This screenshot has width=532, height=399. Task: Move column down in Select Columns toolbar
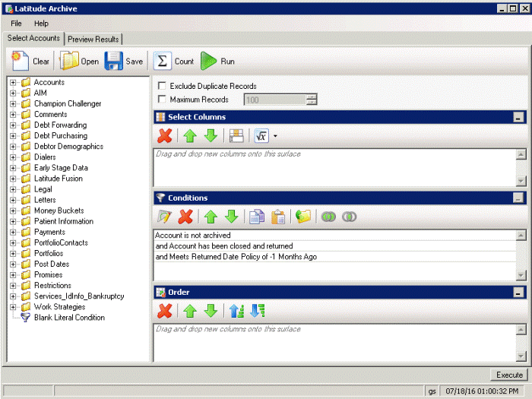211,136
